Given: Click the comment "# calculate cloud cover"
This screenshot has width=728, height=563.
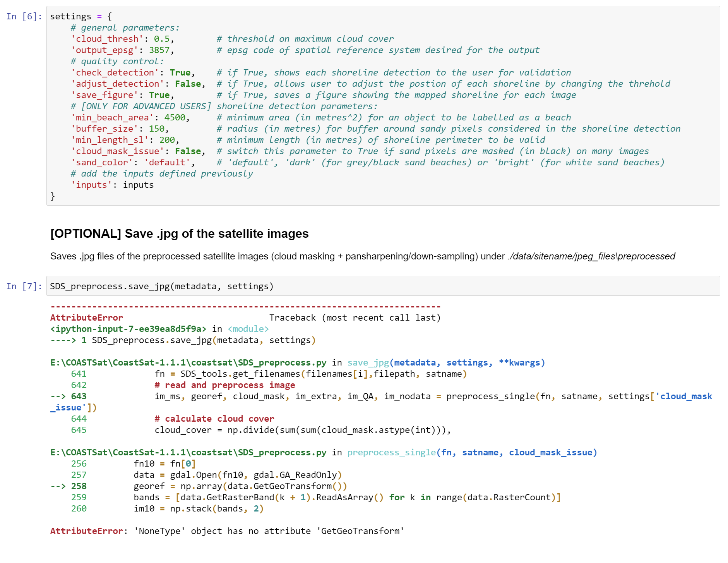Looking at the screenshot, I should pyautogui.click(x=214, y=419).
